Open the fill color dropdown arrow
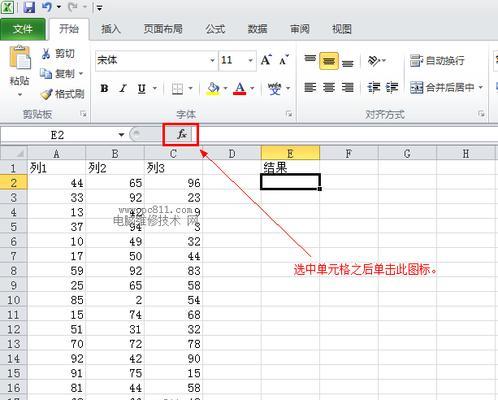498x400 pixels. [226, 88]
